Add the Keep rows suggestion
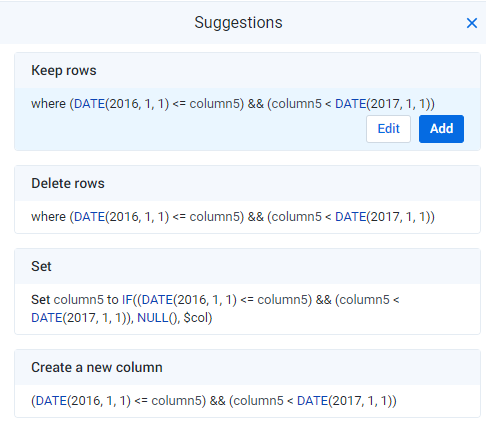Viewport: 486px width, 424px height. 441,129
